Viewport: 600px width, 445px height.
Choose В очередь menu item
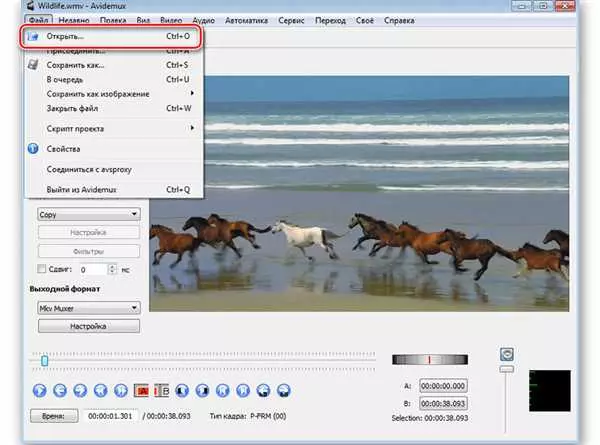click(114, 80)
